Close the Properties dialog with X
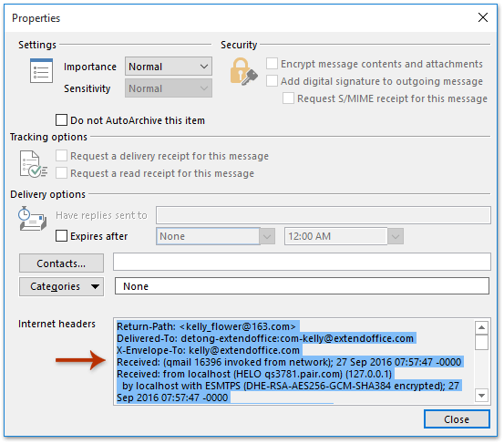Image resolution: width=504 pixels, height=444 pixels. click(x=483, y=17)
